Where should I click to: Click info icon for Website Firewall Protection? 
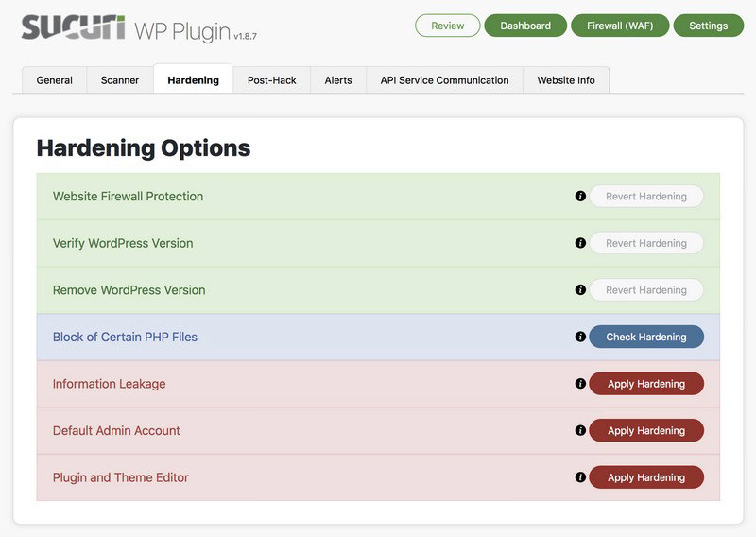pos(580,196)
